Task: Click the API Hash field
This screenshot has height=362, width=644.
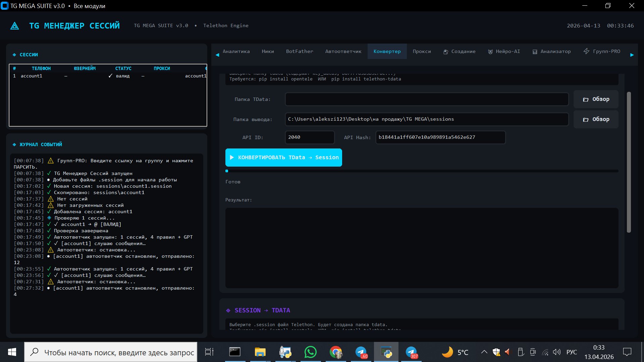Action: (440, 137)
